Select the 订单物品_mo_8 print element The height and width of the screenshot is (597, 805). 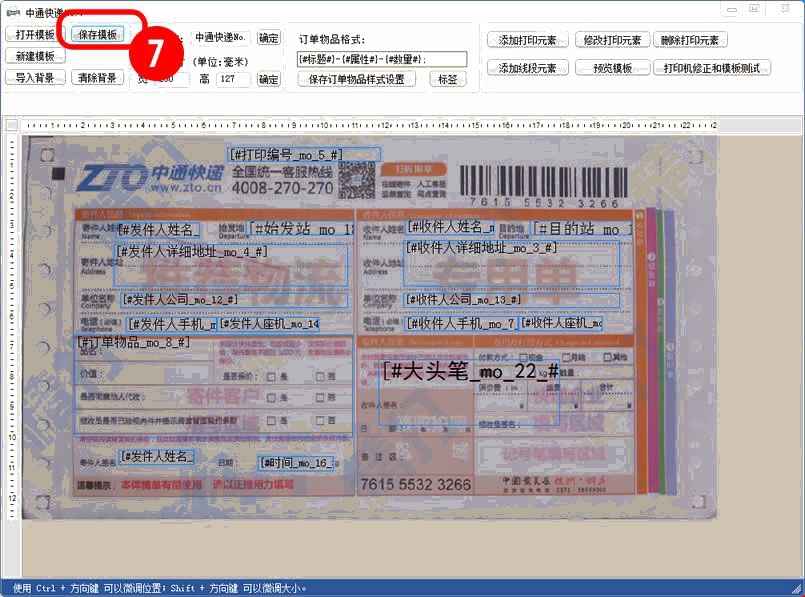(x=133, y=343)
